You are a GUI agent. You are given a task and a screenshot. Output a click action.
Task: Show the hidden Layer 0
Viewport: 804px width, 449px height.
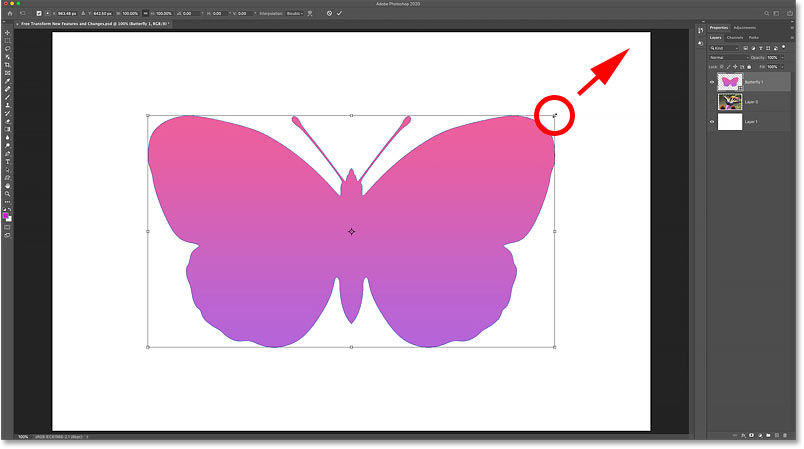(712, 102)
